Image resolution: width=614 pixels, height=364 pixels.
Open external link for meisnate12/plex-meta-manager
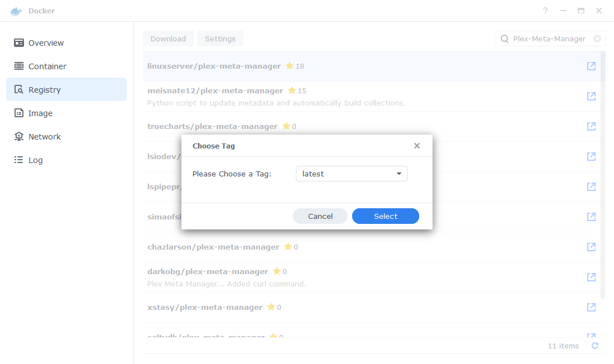coord(591,97)
